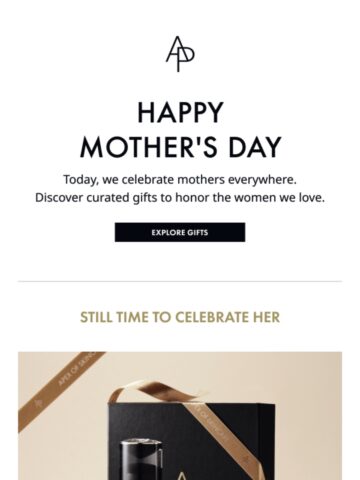Click the 'Today, we celebrate mothers everywhere' text
The image size is (360, 480).
180,180
